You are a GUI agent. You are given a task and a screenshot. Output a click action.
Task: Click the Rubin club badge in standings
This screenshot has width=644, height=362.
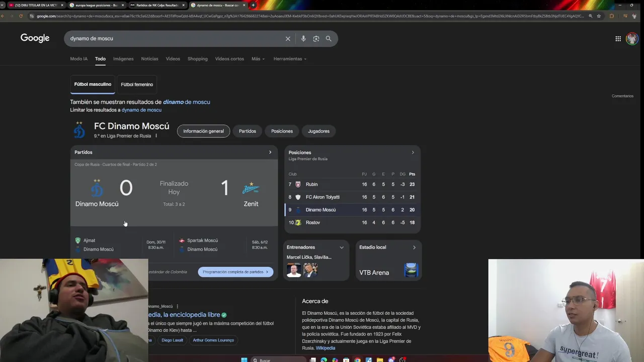coord(298,185)
